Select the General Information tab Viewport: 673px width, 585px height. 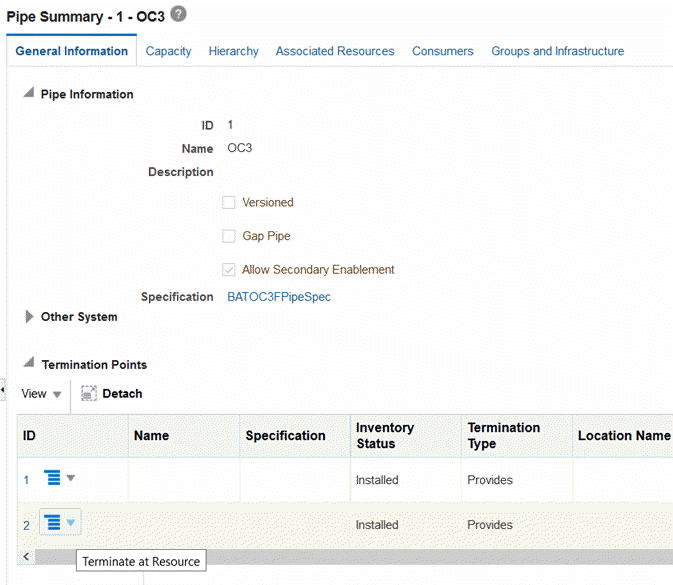tap(72, 51)
